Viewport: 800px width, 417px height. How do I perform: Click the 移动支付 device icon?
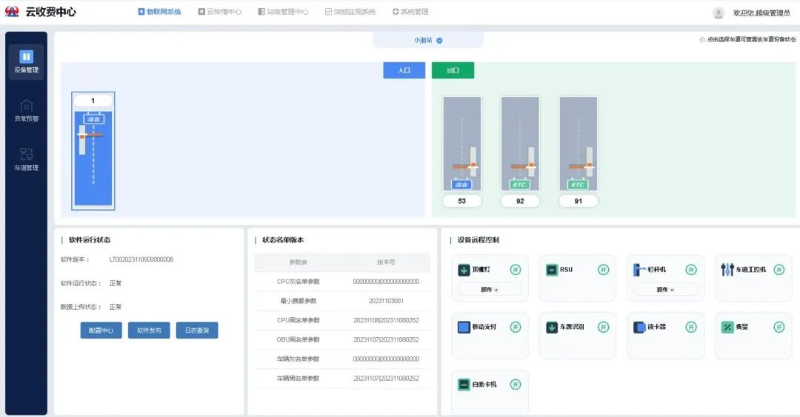coord(464,327)
